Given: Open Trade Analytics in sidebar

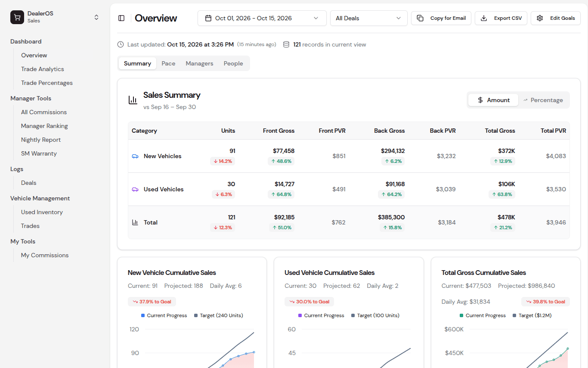Looking at the screenshot, I should coord(43,69).
